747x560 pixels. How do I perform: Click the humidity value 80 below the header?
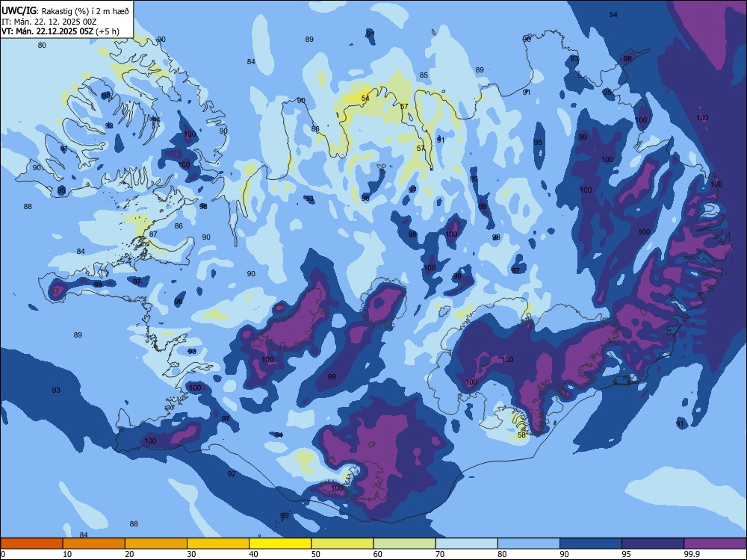pos(42,46)
